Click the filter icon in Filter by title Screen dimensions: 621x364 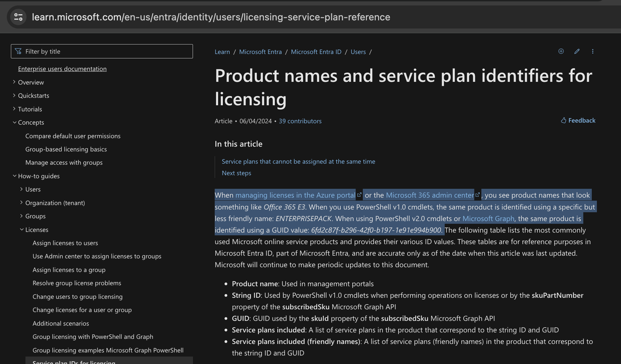click(x=18, y=51)
